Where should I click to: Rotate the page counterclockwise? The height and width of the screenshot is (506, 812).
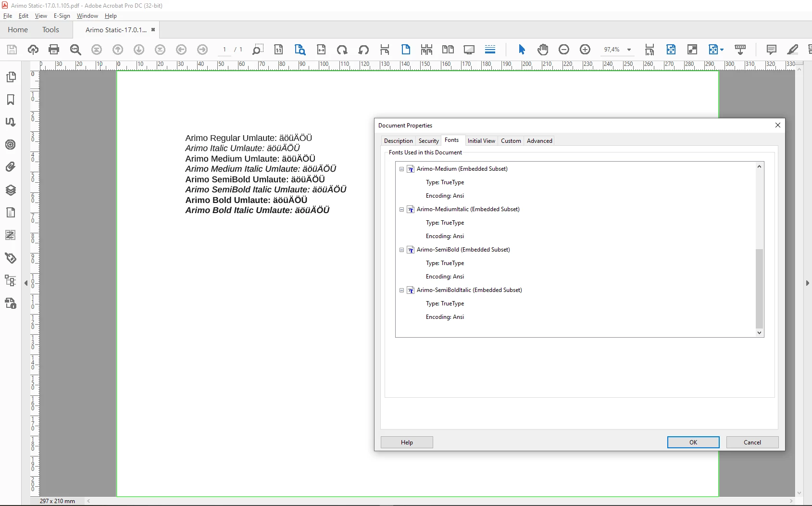(363, 50)
